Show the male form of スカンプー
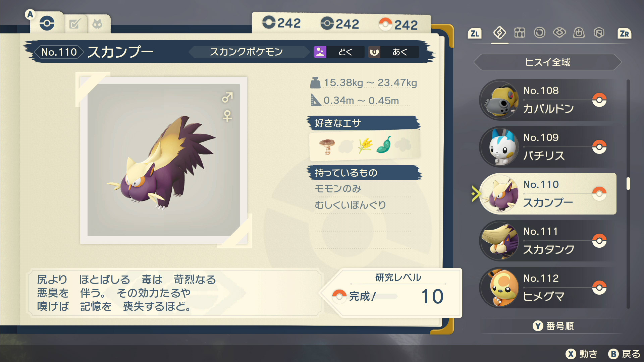This screenshot has width=644, height=362. [227, 97]
